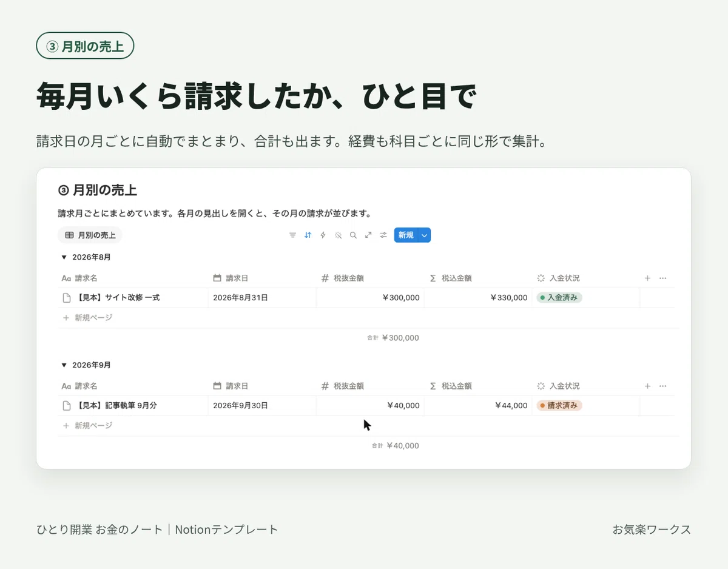Image resolution: width=728 pixels, height=569 pixels.
Task: Click the 新規 button
Action: coord(406,235)
